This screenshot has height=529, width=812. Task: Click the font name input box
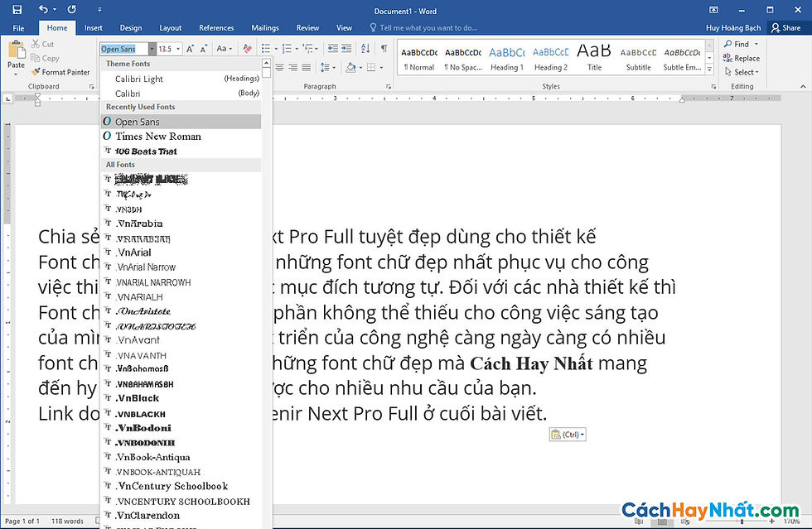click(x=123, y=49)
